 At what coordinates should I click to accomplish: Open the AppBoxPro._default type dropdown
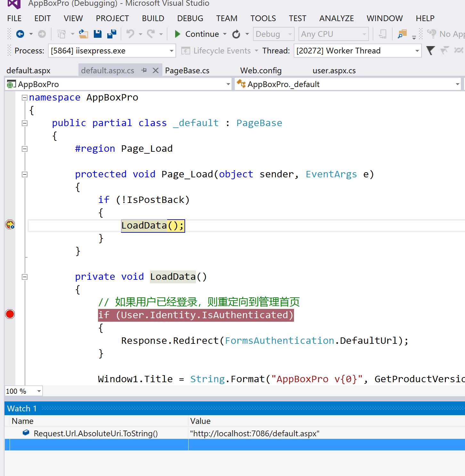coord(457,84)
